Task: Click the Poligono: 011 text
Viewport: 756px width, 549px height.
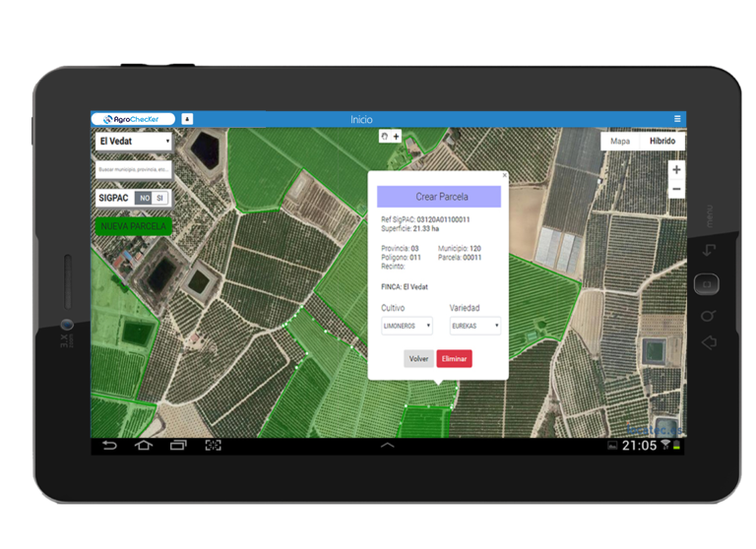Action: click(401, 258)
